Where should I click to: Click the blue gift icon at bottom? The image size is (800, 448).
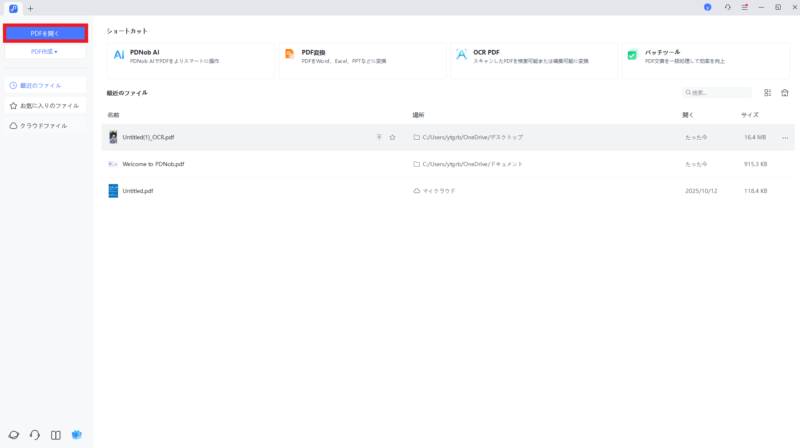pyautogui.click(x=77, y=435)
